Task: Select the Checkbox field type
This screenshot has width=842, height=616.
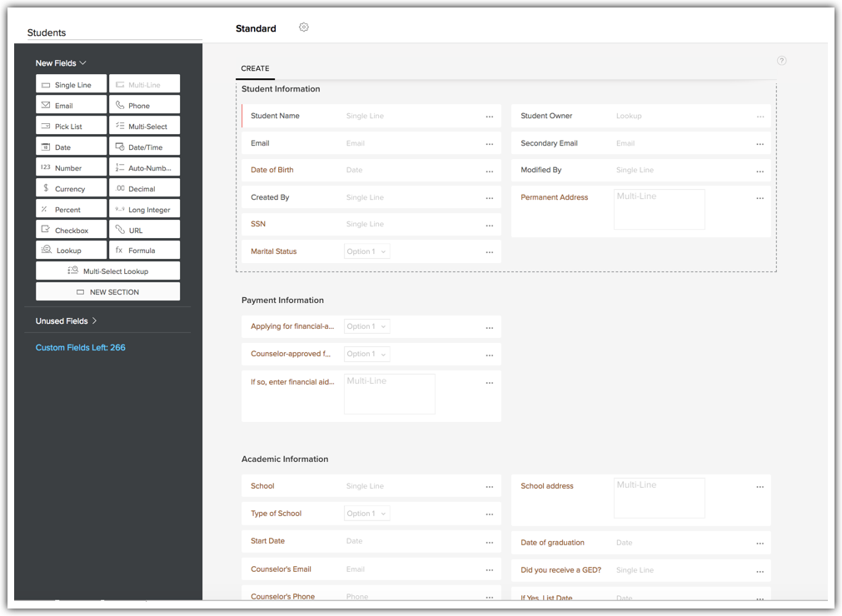Action: coord(72,230)
